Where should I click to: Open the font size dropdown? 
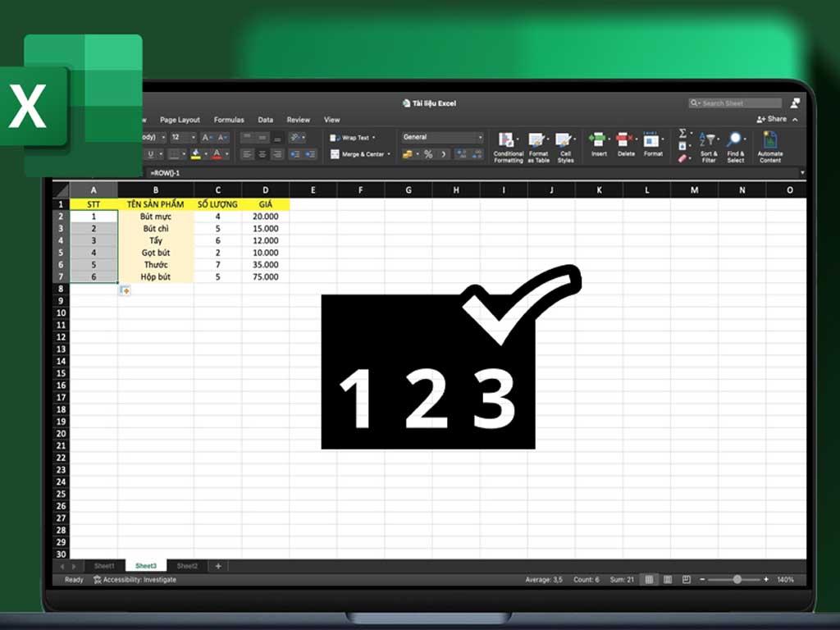[x=194, y=136]
